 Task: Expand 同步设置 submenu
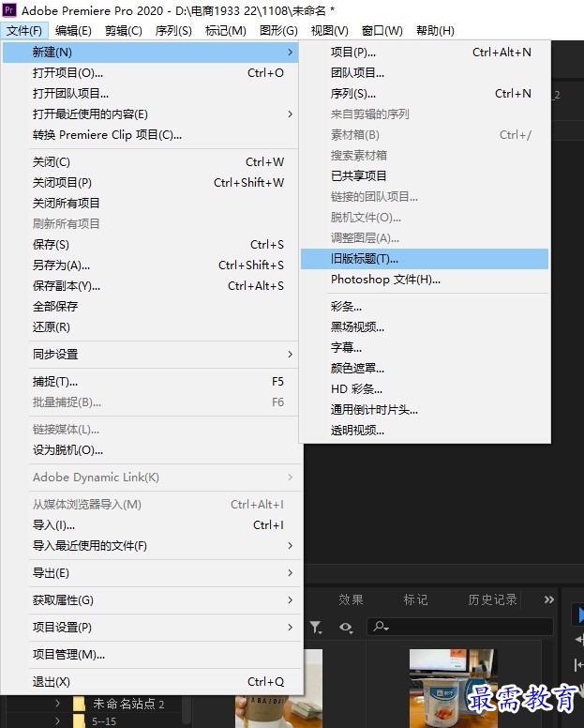[150, 355]
